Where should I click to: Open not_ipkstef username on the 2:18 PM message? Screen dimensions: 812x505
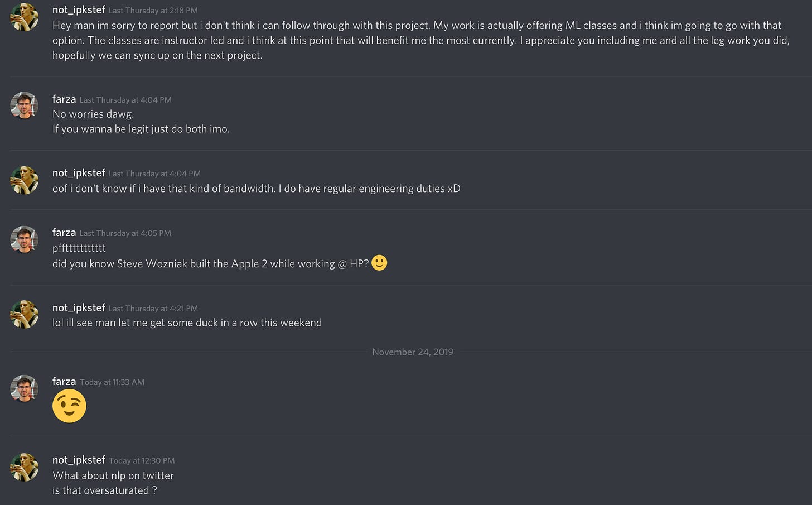pos(79,10)
